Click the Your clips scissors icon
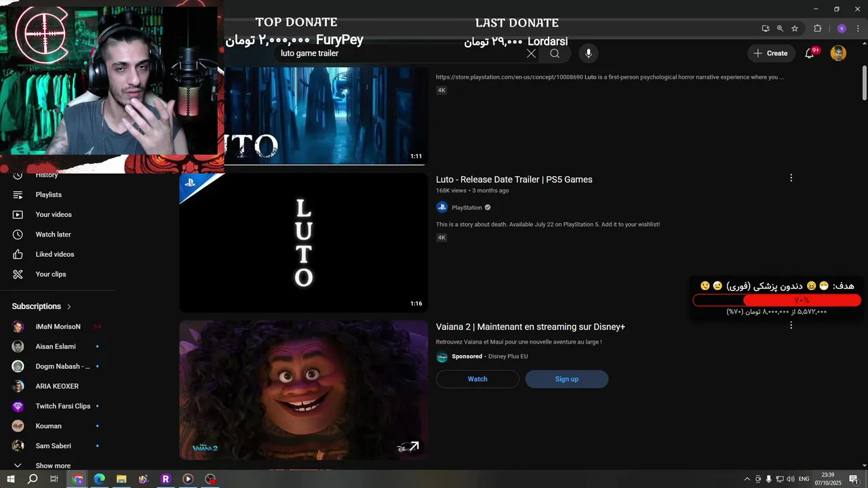Viewport: 868px width, 488px height. click(18, 274)
